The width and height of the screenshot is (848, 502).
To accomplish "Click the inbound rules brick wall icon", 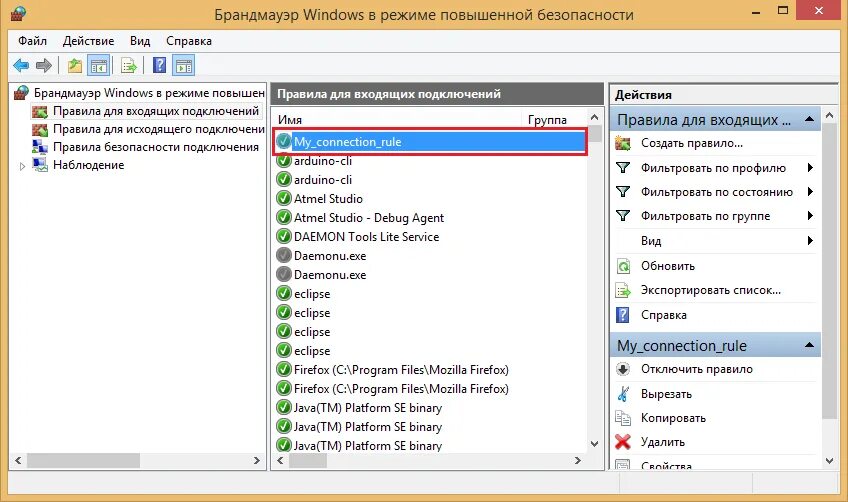I will [40, 111].
